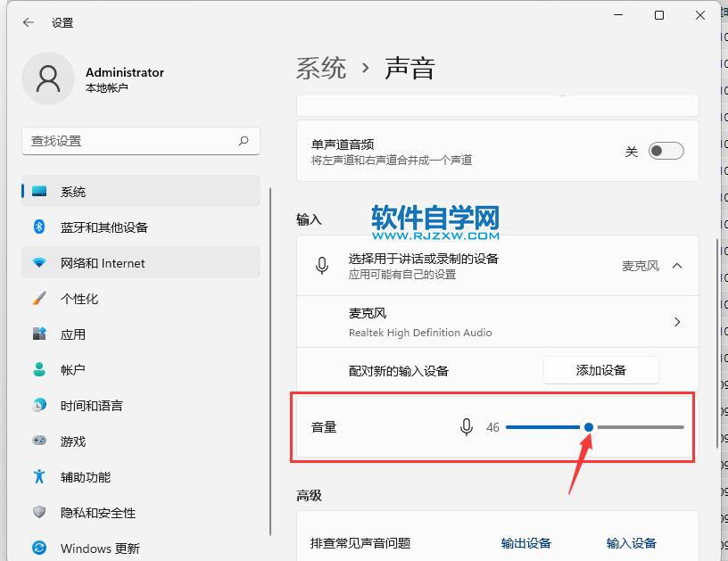This screenshot has height=561, width=728.
Task: Select the Network and Internet menu item
Action: pos(103,263)
